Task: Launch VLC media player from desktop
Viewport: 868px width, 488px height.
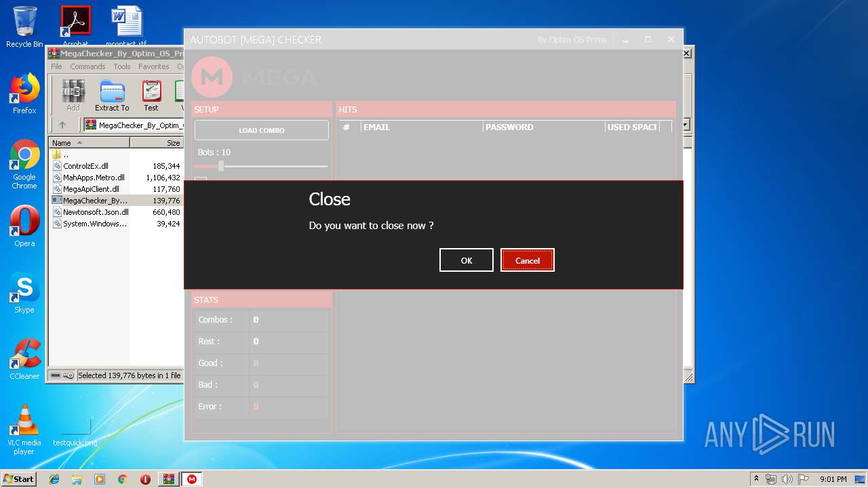Action: click(24, 430)
